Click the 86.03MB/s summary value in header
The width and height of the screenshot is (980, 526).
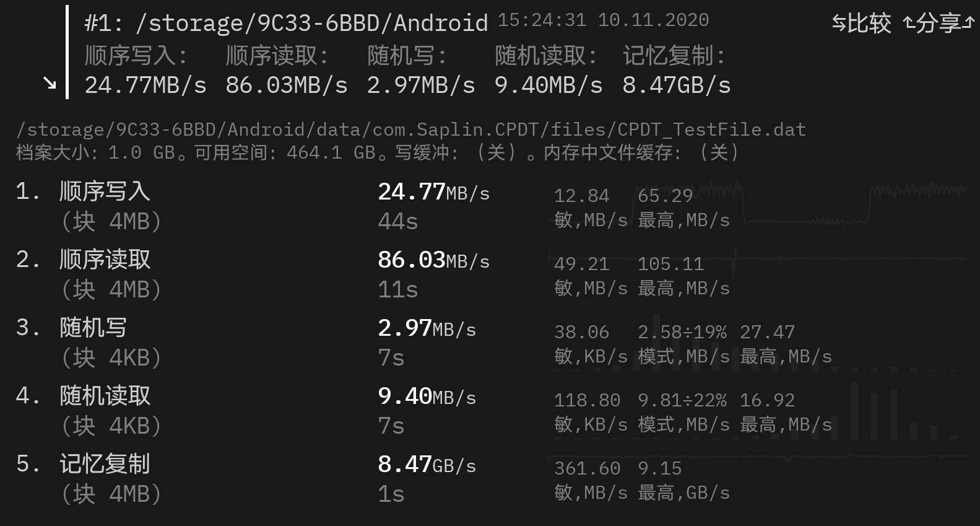pyautogui.click(x=287, y=85)
